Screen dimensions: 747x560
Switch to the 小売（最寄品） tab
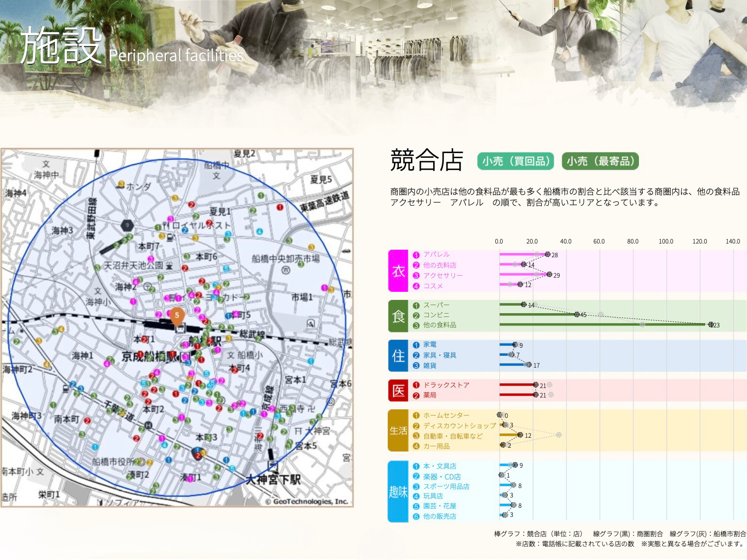point(600,161)
